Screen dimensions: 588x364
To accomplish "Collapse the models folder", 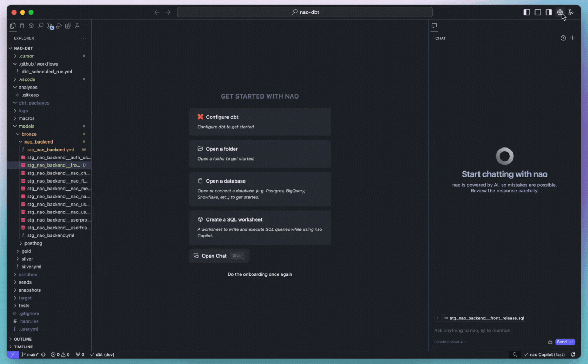I will (x=26, y=126).
